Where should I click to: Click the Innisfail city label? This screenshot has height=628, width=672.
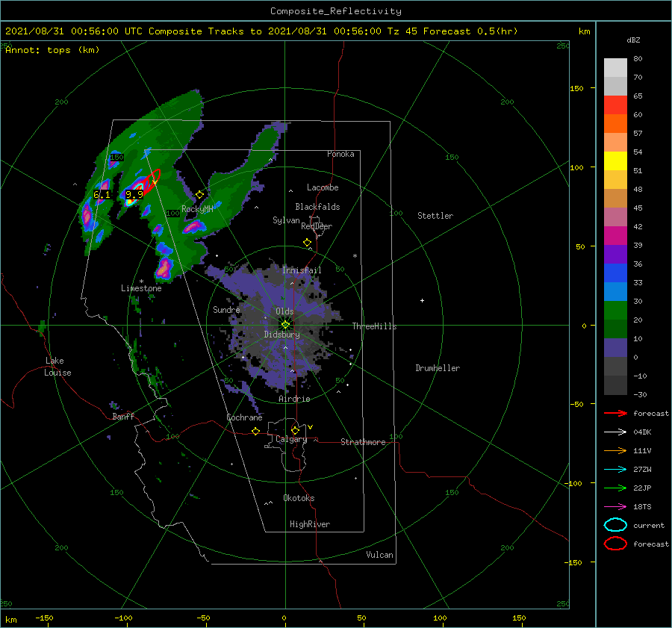point(302,270)
